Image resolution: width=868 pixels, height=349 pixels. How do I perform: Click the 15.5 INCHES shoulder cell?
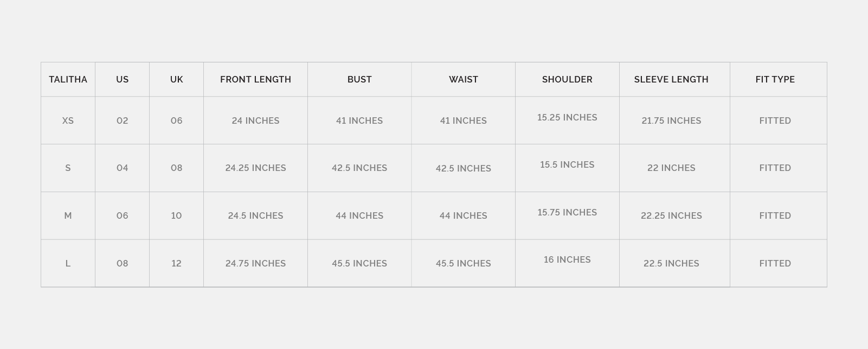pyautogui.click(x=567, y=165)
